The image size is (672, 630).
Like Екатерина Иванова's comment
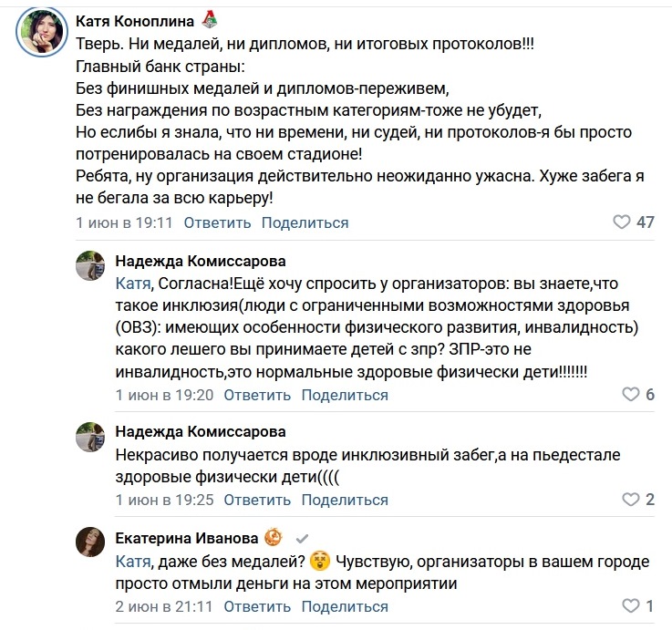click(630, 606)
